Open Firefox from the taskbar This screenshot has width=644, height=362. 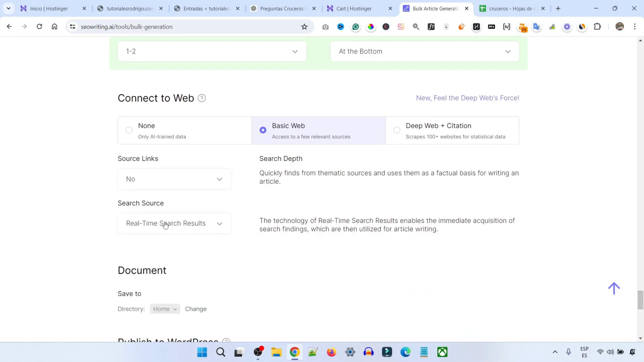click(331, 352)
